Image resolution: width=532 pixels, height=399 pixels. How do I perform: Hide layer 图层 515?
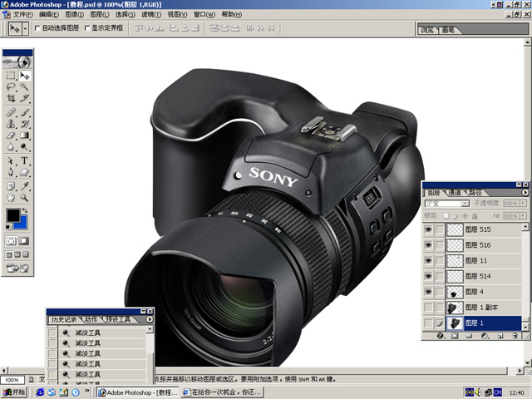click(429, 229)
